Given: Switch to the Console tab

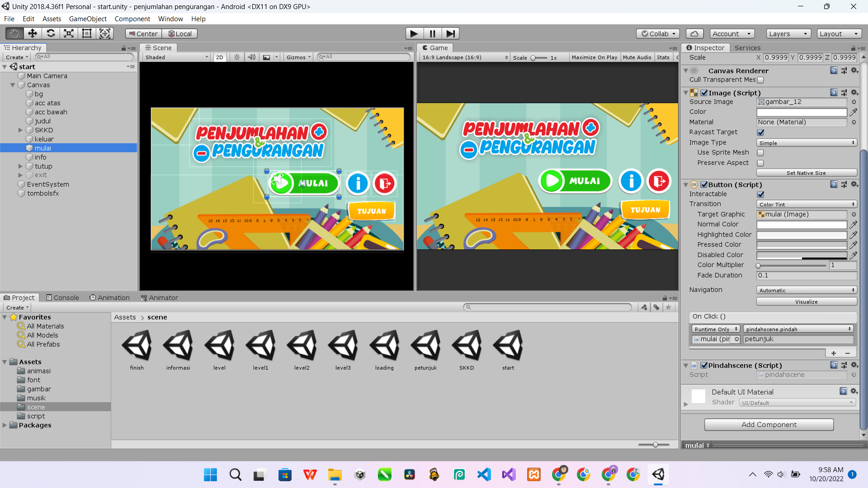Looking at the screenshot, I should 62,298.
